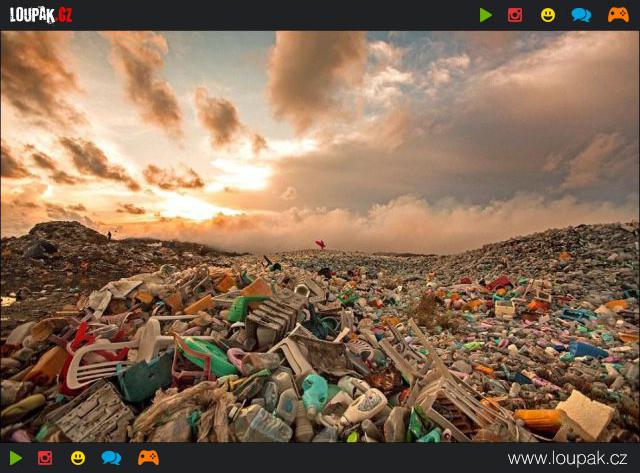Select the yellow smiley icon in footer
This screenshot has height=473, width=640.
(x=78, y=458)
